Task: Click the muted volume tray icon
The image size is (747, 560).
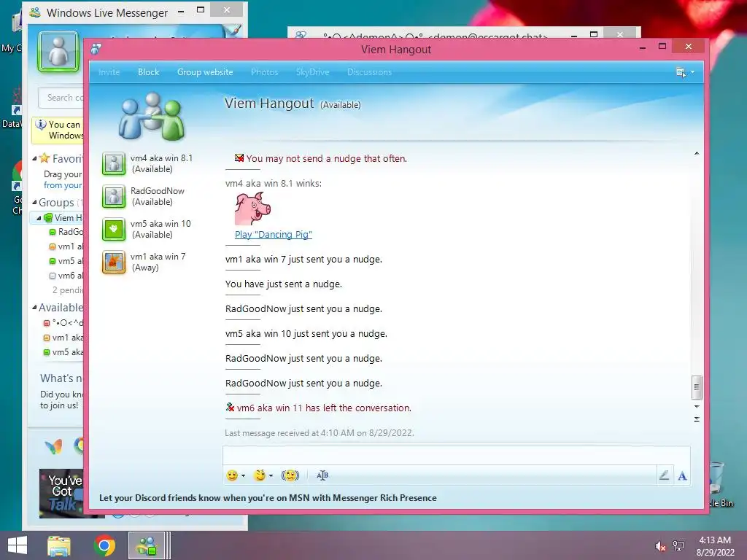Action: [660, 546]
